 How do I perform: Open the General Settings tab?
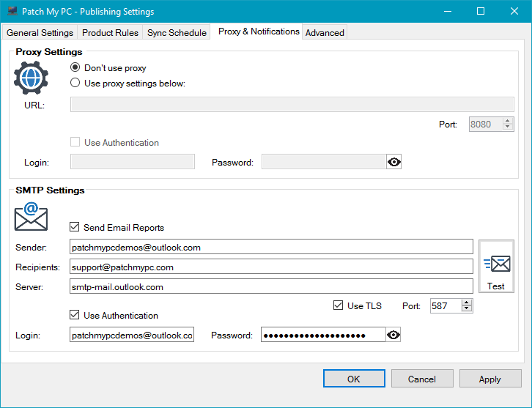[40, 32]
